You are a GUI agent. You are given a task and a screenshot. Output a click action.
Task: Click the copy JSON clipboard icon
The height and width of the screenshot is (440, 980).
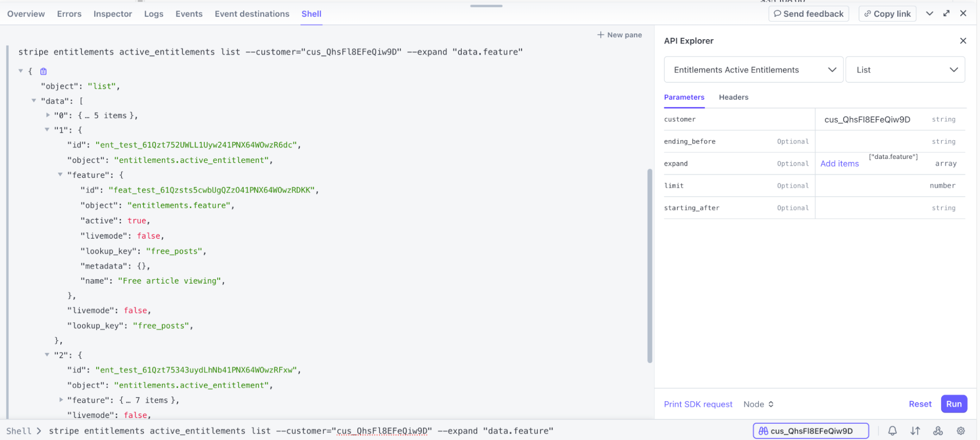(44, 72)
